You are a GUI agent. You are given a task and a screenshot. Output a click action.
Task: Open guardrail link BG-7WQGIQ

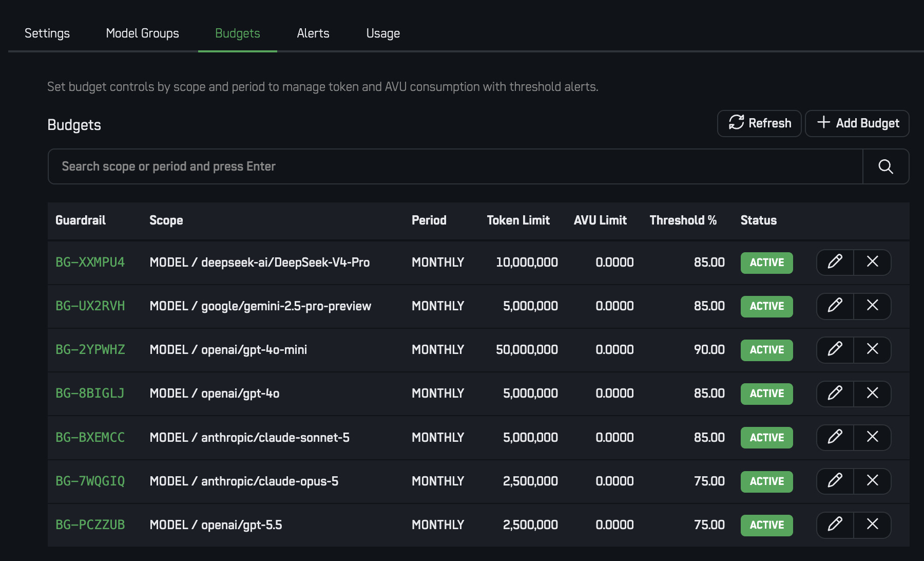(x=90, y=481)
